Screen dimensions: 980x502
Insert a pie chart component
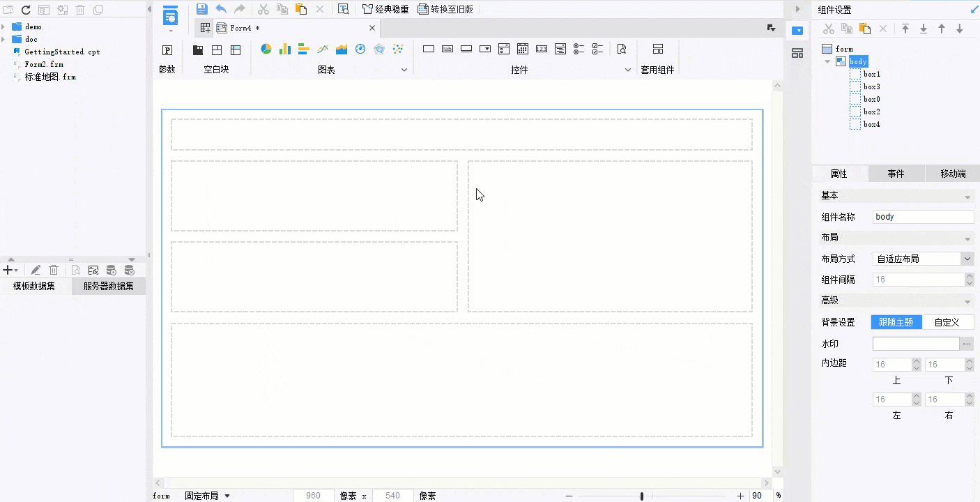pos(266,50)
